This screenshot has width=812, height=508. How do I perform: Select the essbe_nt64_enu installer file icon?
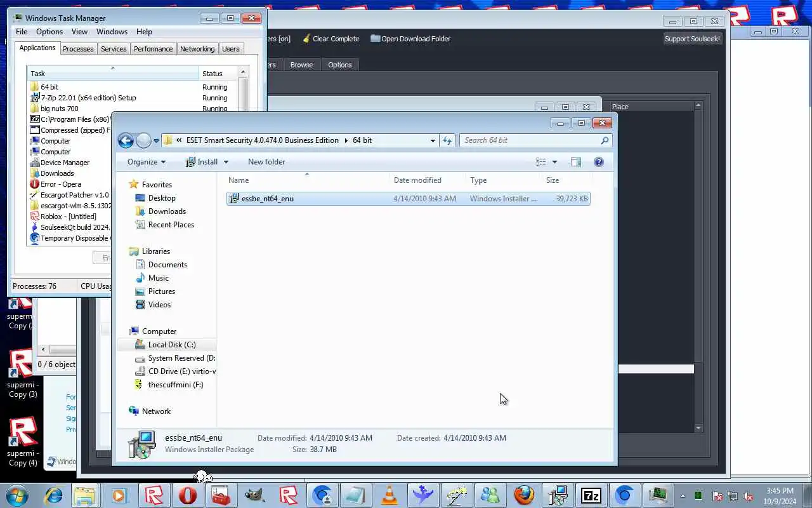tap(233, 199)
